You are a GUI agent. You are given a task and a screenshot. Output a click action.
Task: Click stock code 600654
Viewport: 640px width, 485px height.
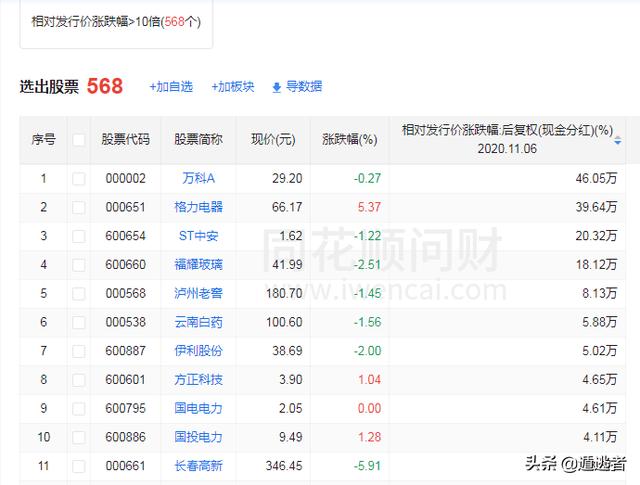(125, 236)
